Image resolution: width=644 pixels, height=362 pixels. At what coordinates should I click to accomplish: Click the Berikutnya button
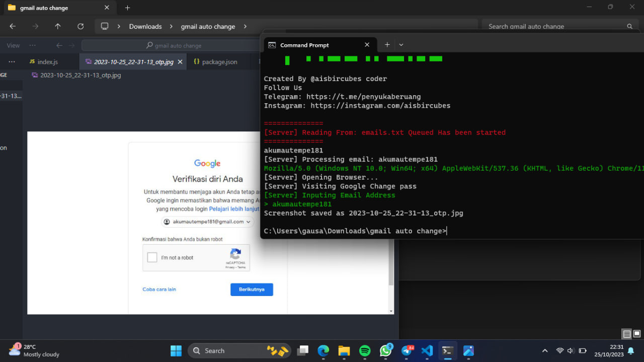(x=252, y=289)
